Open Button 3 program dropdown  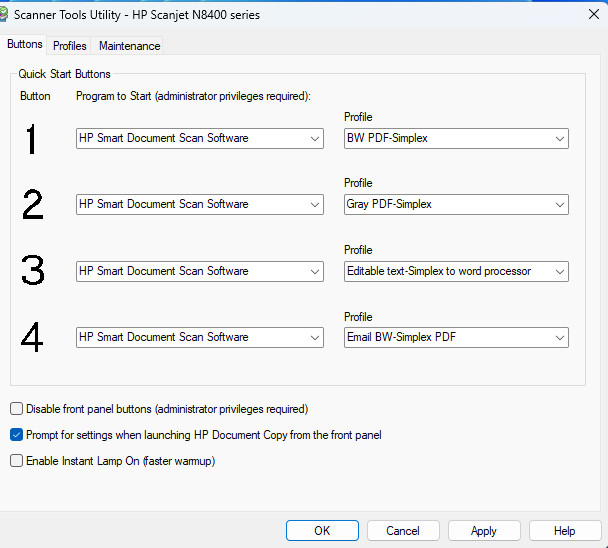pos(200,271)
